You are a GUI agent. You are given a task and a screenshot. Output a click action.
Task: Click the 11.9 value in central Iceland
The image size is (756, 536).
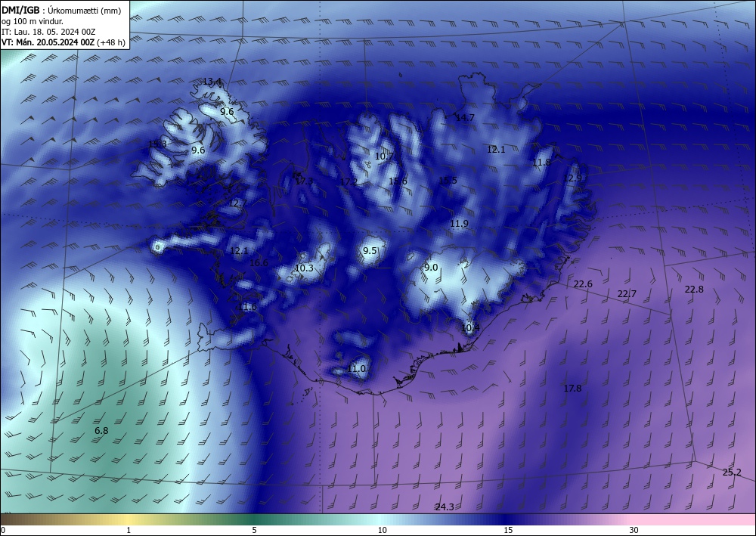459,224
